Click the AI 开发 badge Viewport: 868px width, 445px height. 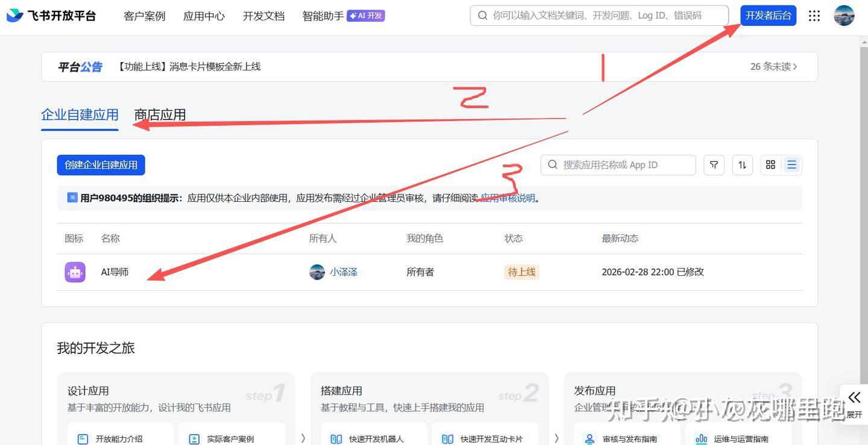(366, 16)
